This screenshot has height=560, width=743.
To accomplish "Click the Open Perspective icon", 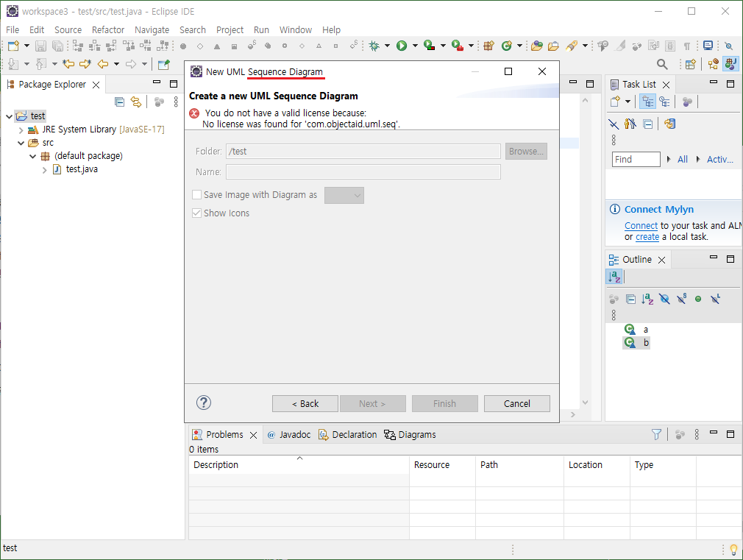I will click(691, 64).
